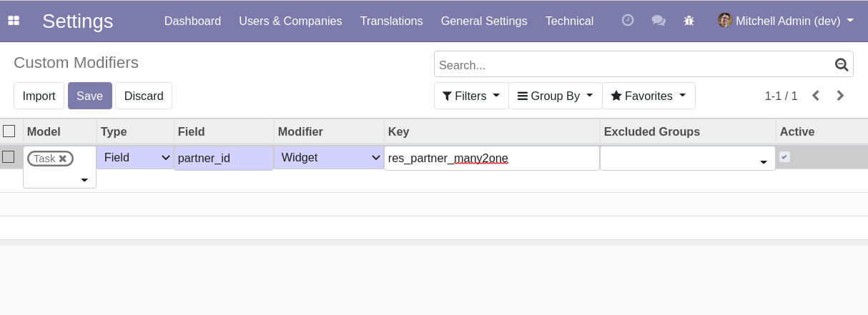Go to previous page arrow
This screenshot has width=868, height=315.
(815, 96)
